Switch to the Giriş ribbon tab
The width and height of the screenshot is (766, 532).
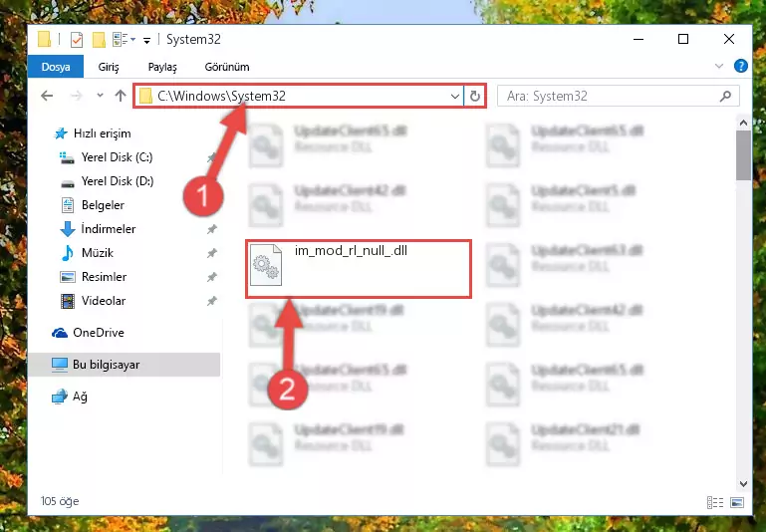(109, 67)
